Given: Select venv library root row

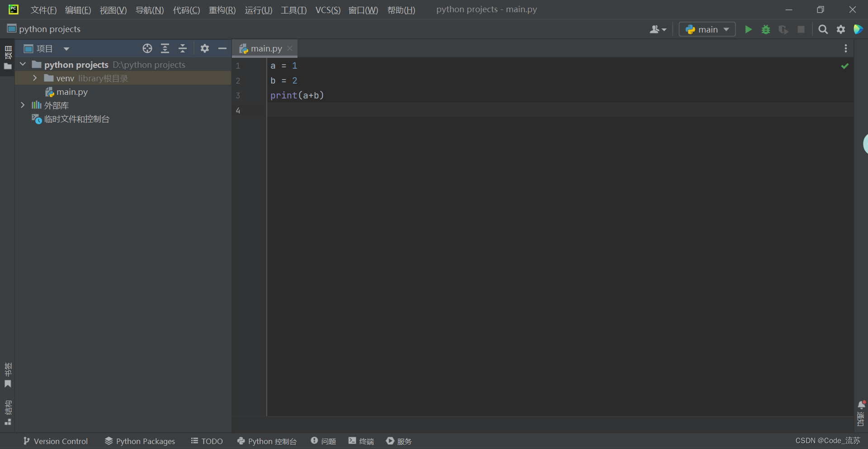Looking at the screenshot, I should [x=123, y=78].
